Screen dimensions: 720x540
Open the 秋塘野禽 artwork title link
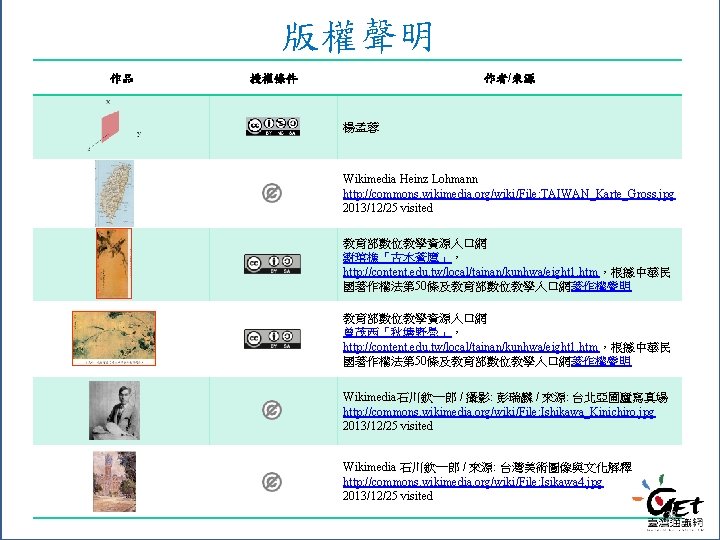397,332
